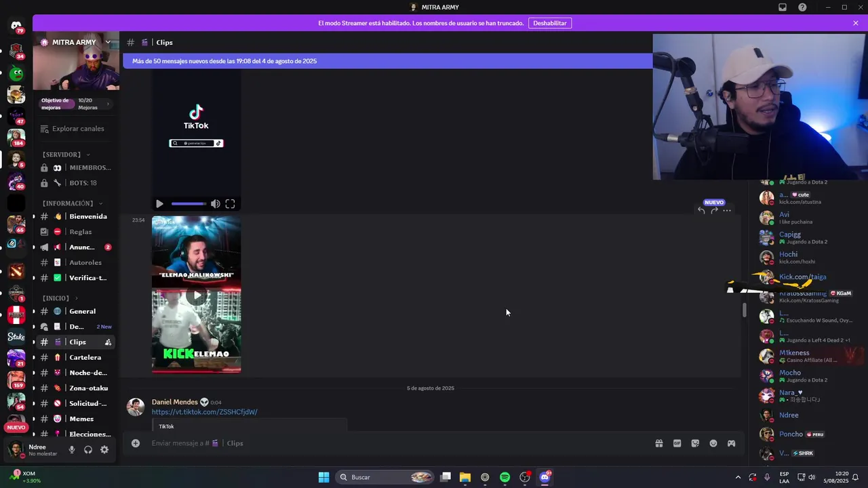Viewport: 868px width, 488px height.
Task: Open more options on the 23:54 message
Action: (727, 210)
